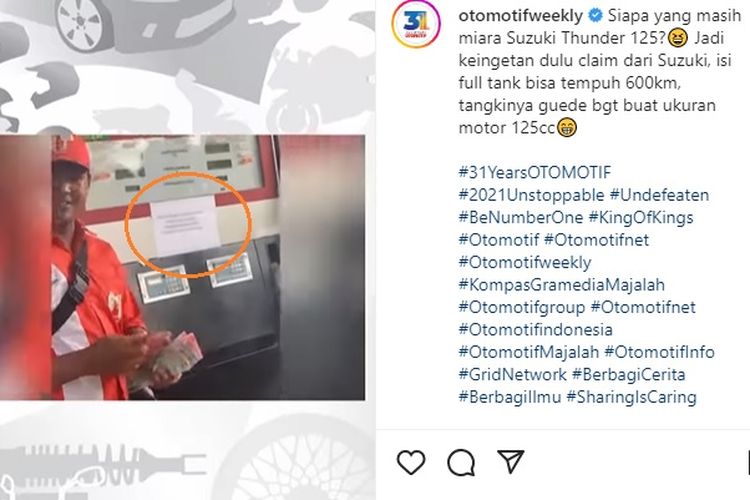
Task: Open comments with the speech bubble icon
Action: pyautogui.click(x=461, y=463)
